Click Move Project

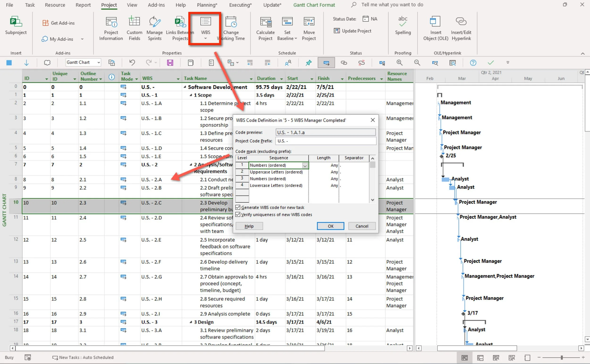(309, 28)
